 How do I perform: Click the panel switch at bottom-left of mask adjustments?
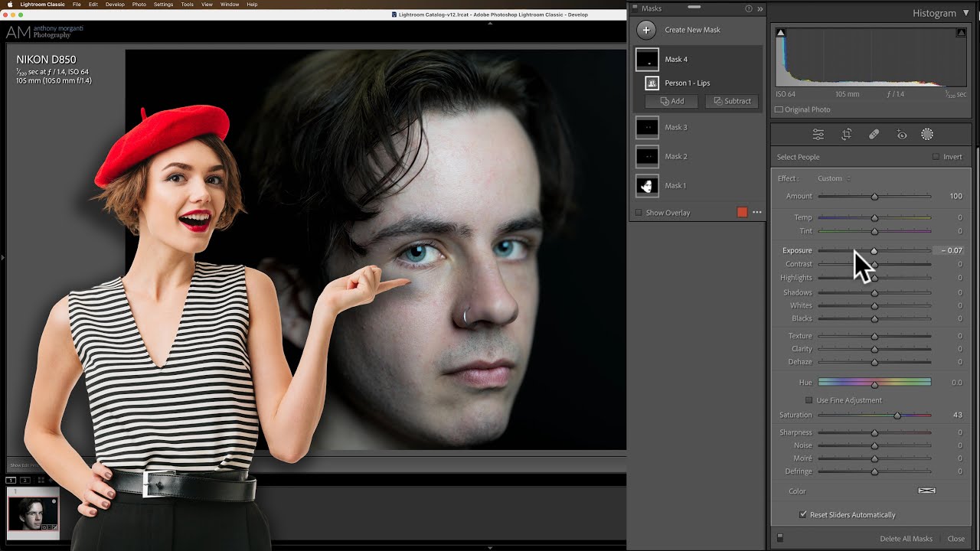(780, 538)
